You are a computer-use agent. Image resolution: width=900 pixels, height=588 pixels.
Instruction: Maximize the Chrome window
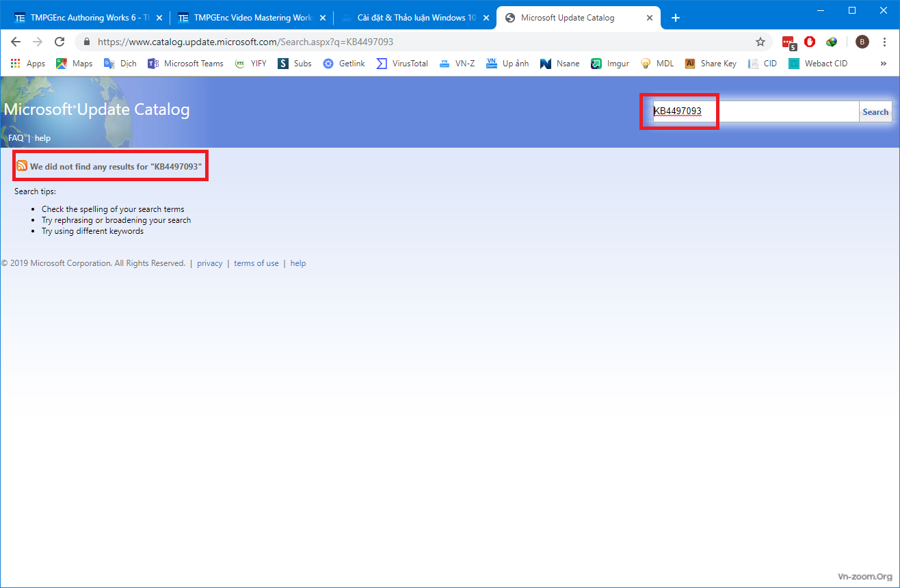point(852,10)
